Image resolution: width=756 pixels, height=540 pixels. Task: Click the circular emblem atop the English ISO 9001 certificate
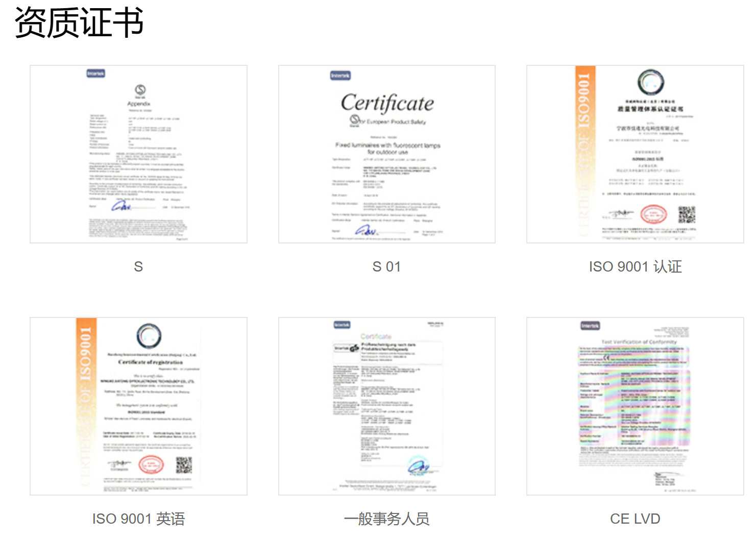point(149,336)
